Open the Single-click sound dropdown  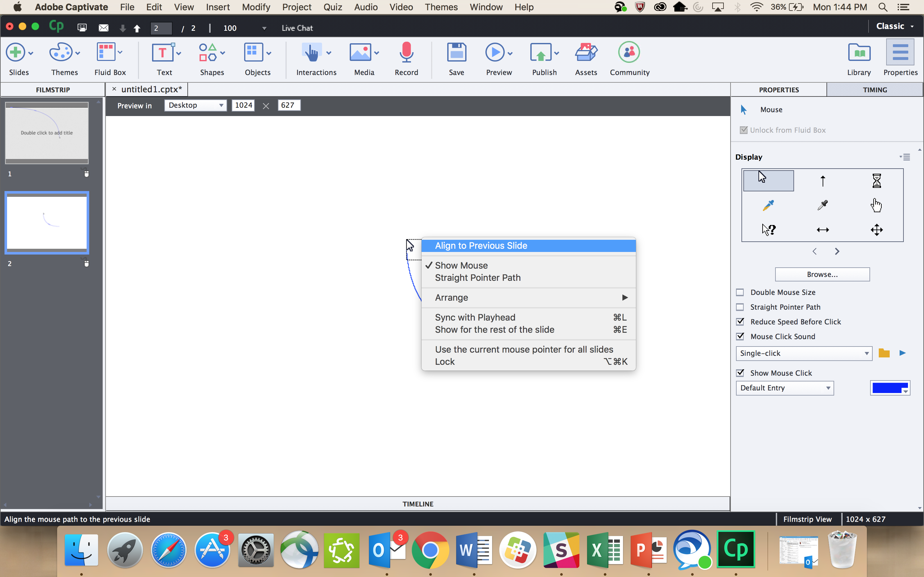803,353
